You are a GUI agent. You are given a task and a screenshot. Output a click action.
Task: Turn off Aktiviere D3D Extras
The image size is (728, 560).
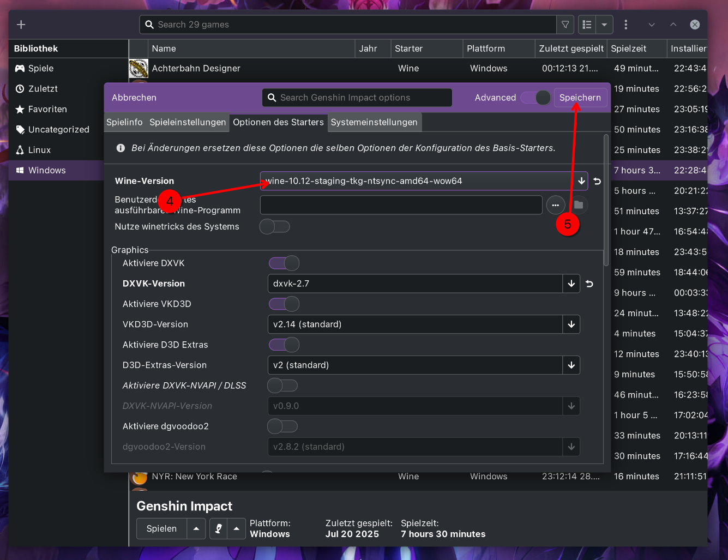tap(284, 345)
